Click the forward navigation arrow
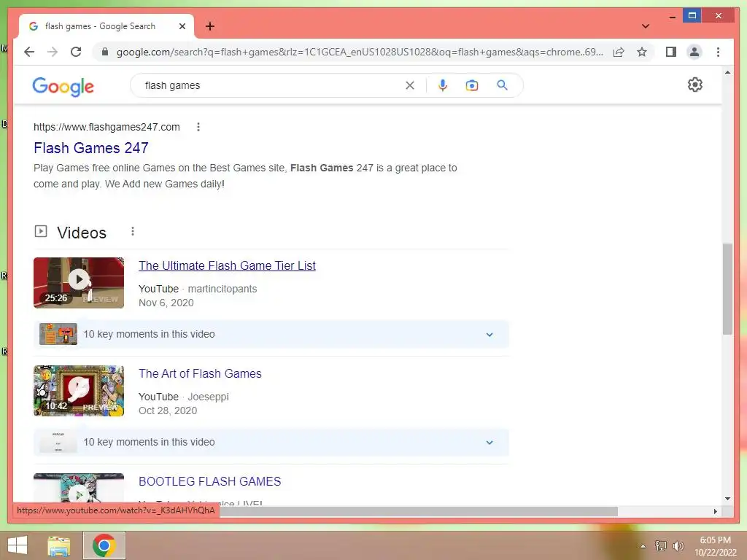This screenshot has height=560, width=747. [53, 52]
